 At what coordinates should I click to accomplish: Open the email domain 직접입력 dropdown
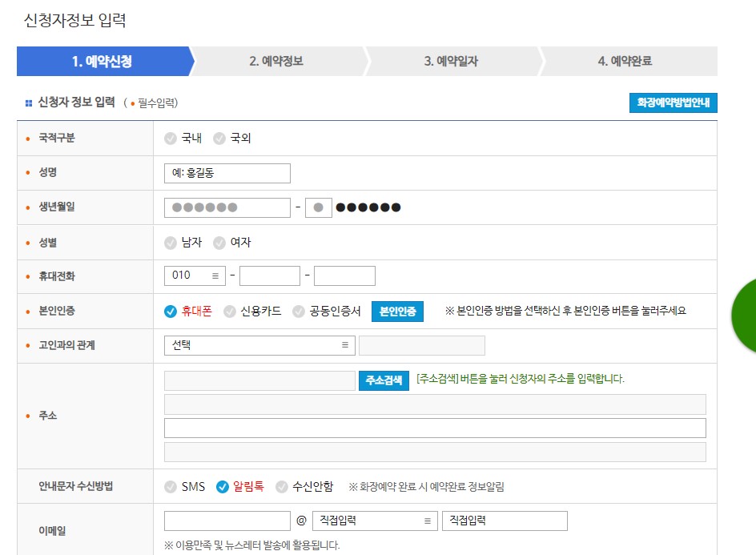tap(375, 521)
